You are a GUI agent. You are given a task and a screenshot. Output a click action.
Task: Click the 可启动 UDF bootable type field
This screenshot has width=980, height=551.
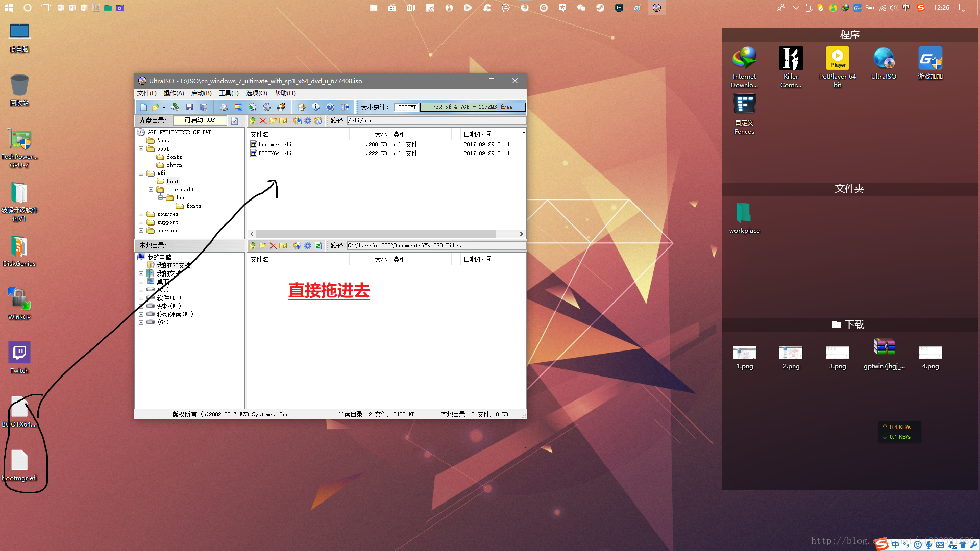pyautogui.click(x=200, y=120)
